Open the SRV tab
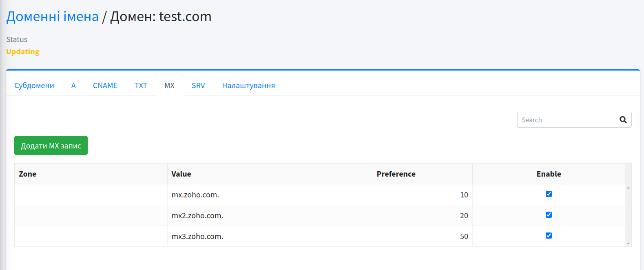Image resolution: width=644 pixels, height=270 pixels. click(x=198, y=86)
